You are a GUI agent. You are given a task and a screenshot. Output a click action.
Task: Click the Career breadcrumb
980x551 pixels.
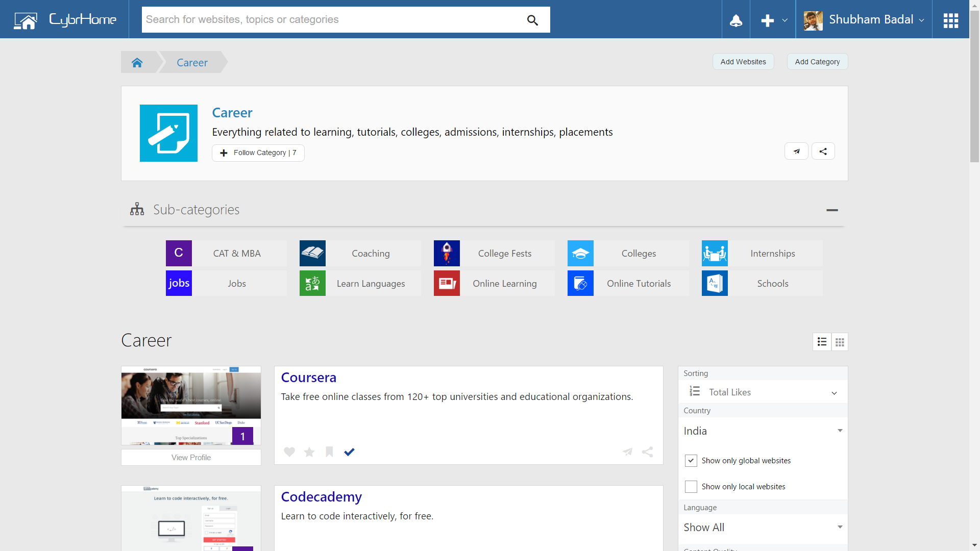click(x=192, y=62)
